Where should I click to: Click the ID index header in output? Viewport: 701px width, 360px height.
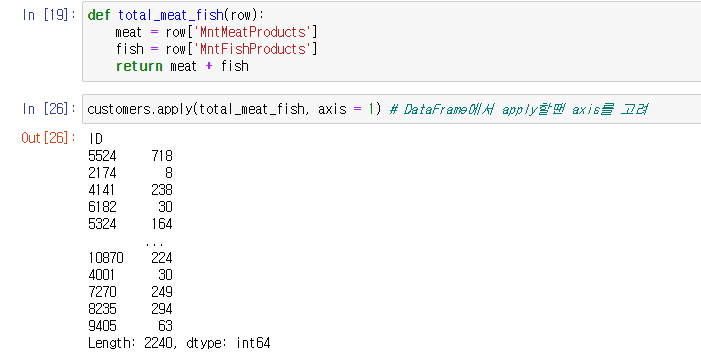coord(96,139)
